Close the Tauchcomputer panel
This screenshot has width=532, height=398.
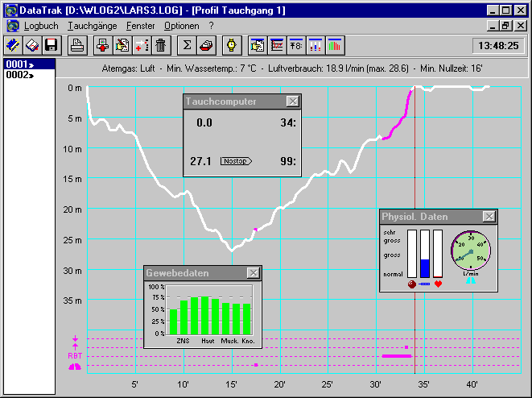(x=292, y=102)
